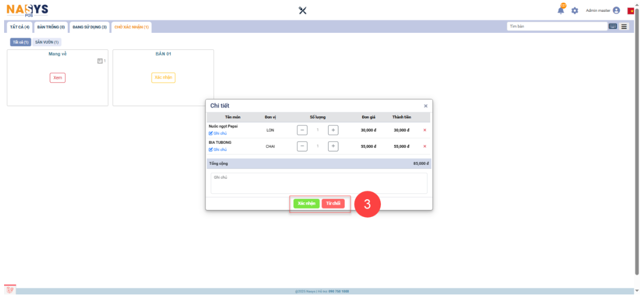Increase quantity of Nước ngọt Pepsi
The image size is (644, 296).
pos(333,130)
